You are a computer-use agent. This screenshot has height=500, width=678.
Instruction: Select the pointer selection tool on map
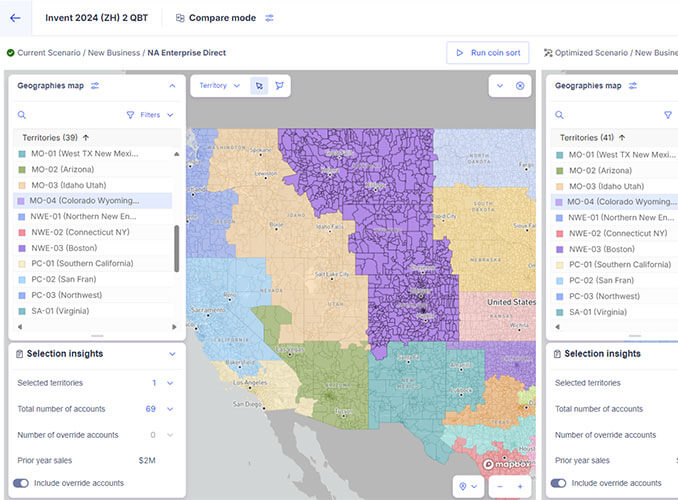coord(259,86)
